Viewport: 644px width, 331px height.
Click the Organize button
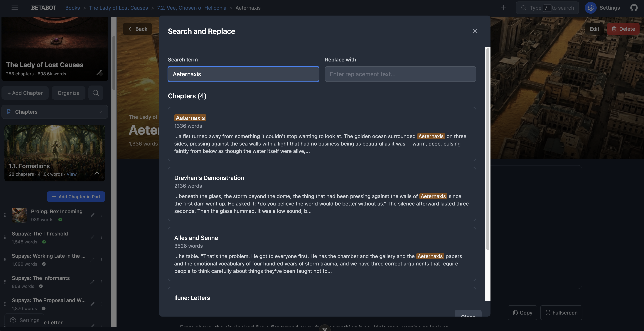tap(68, 93)
